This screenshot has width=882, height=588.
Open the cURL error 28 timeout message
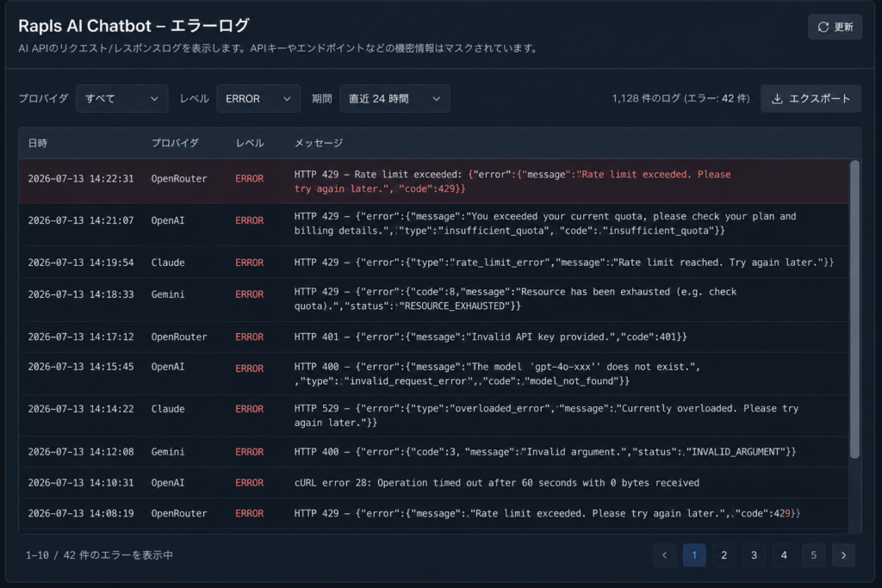pos(497,482)
